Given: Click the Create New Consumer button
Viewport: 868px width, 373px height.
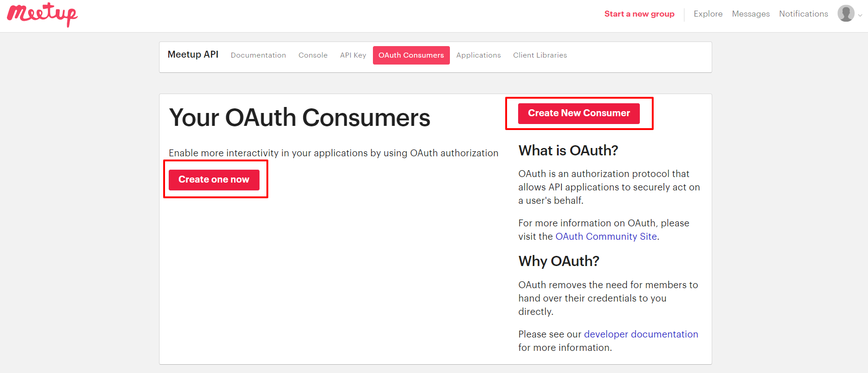Looking at the screenshot, I should [x=579, y=113].
